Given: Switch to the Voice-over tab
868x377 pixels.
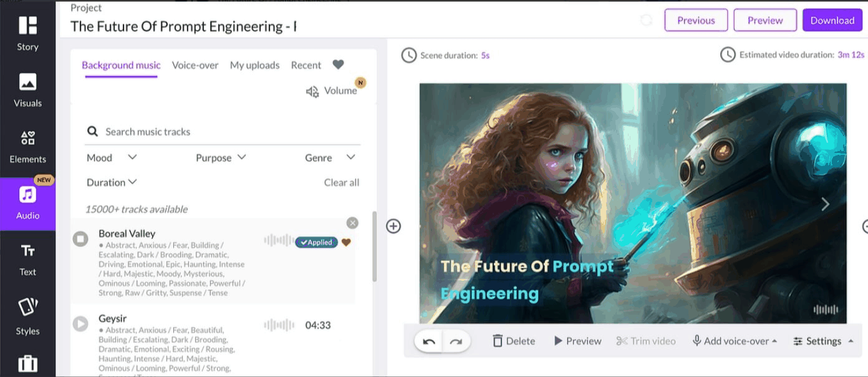Looking at the screenshot, I should [x=195, y=65].
